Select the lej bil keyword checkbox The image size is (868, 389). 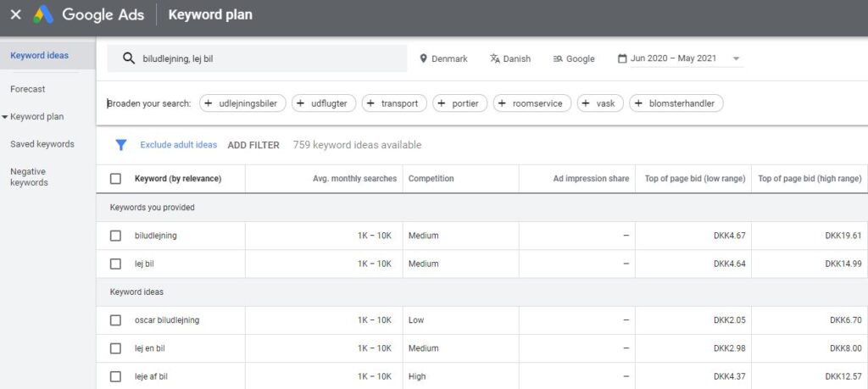pos(115,264)
